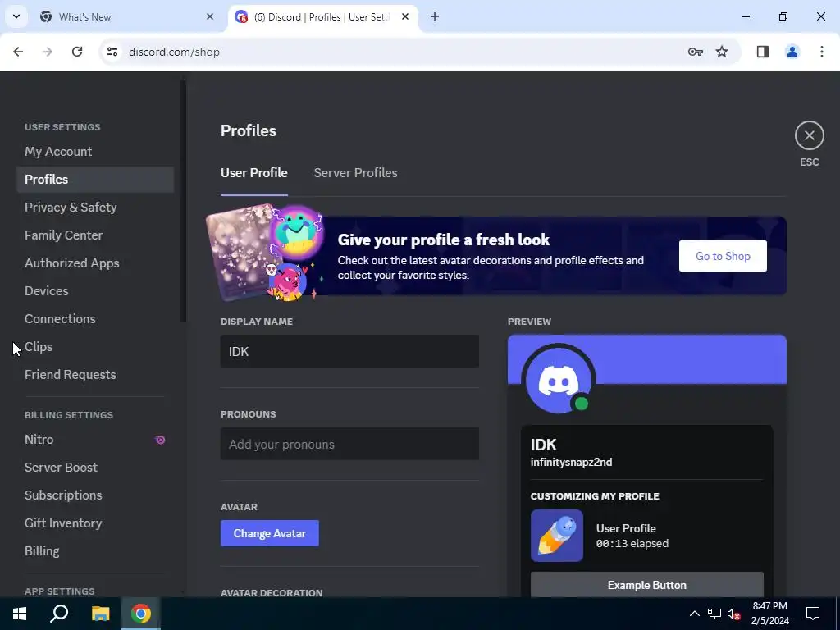Open the tab search dropdown arrow
The image size is (840, 630).
tap(16, 16)
